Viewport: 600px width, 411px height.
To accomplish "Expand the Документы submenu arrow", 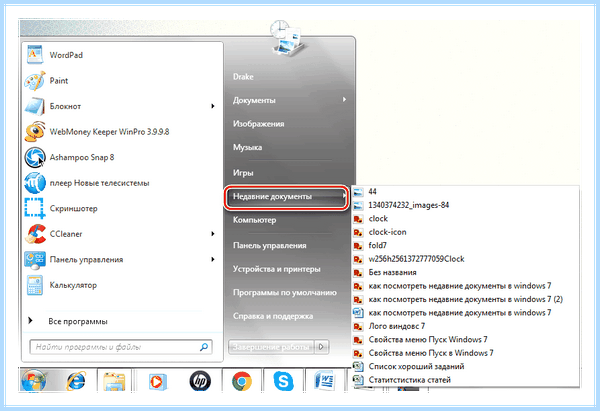I will 344,99.
